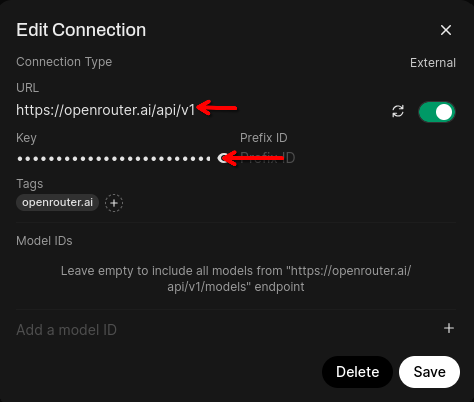Click the Model IDs section label
This screenshot has height=402, width=474.
coord(44,241)
